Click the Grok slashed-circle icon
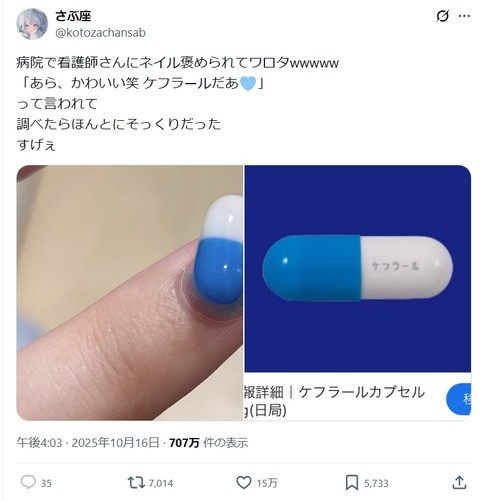Screen dimensions: 480x501 click(442, 16)
